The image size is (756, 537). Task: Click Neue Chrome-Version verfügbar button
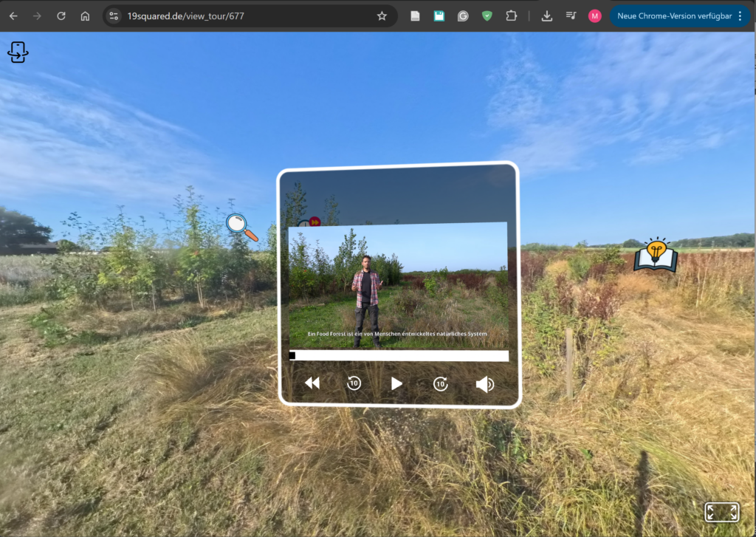[673, 16]
